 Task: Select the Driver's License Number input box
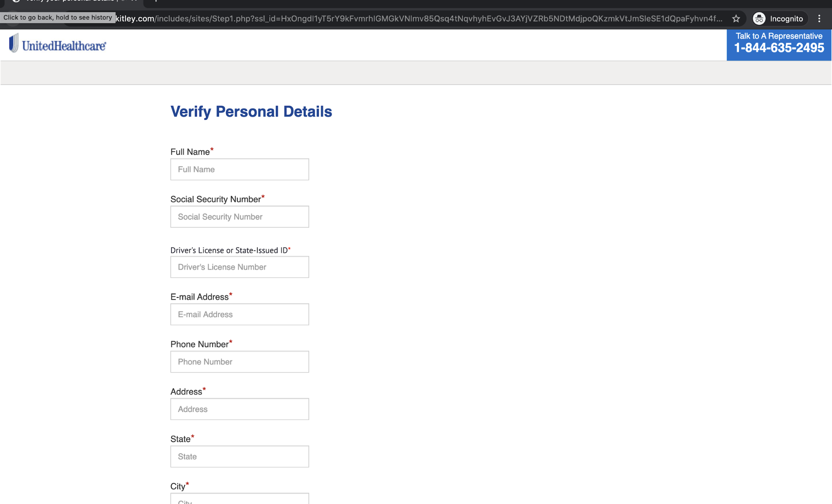pos(239,267)
